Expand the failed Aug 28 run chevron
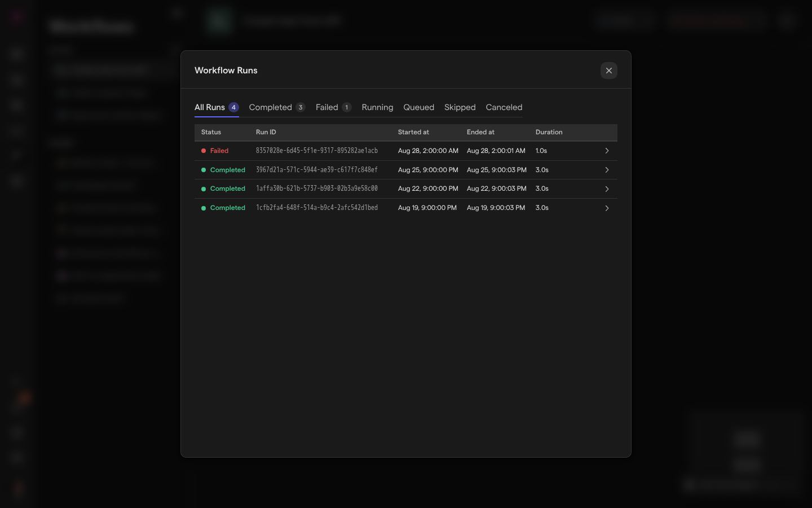 (x=607, y=151)
